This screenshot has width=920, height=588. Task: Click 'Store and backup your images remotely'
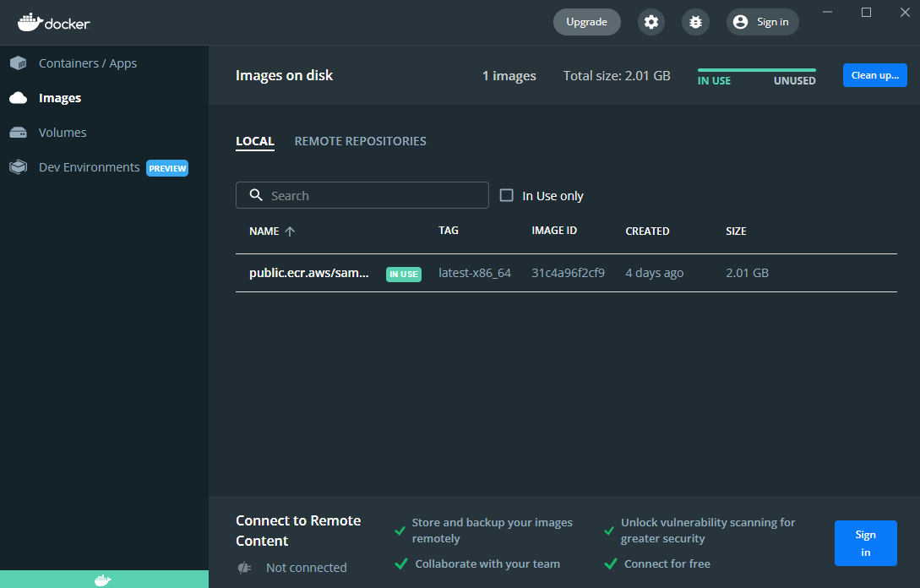[x=493, y=531]
